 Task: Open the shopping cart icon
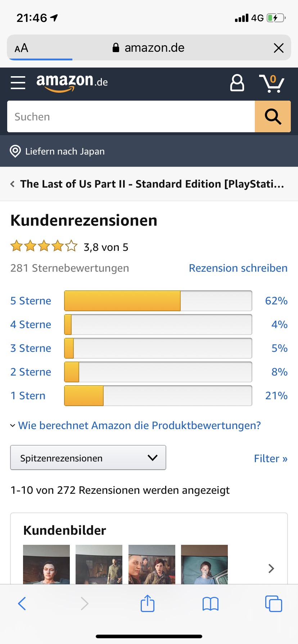pyautogui.click(x=271, y=83)
